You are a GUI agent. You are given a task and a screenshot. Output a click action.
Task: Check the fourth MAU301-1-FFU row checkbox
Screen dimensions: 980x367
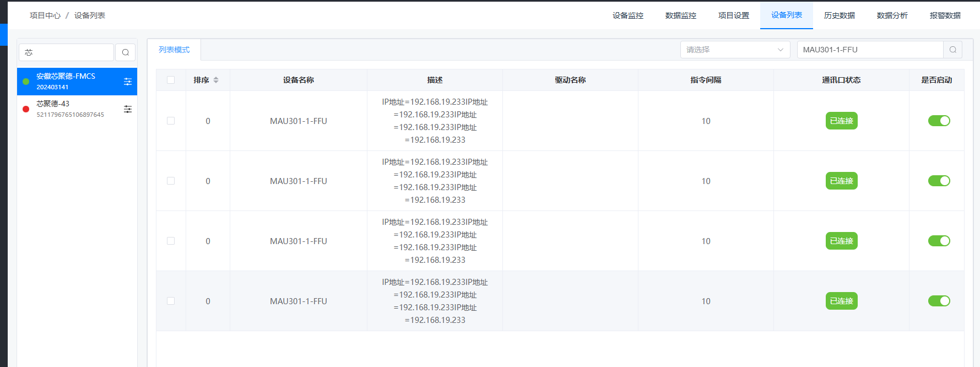pos(171,301)
